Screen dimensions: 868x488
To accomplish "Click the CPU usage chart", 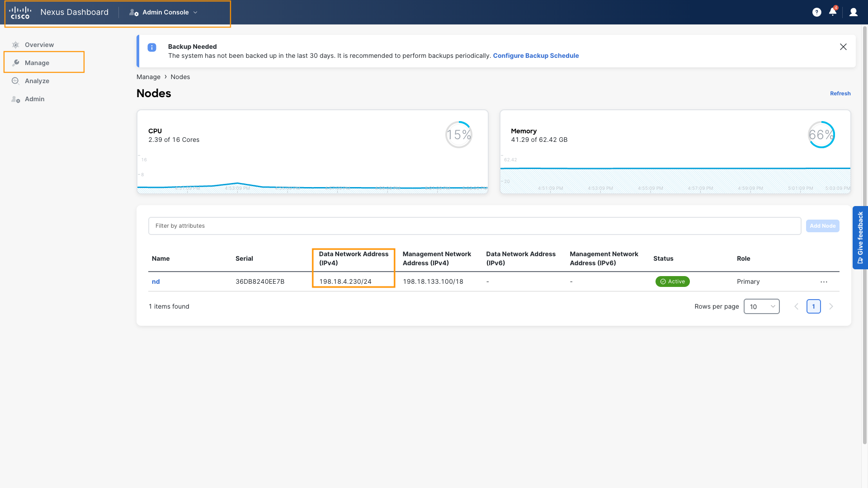I will pos(312,174).
